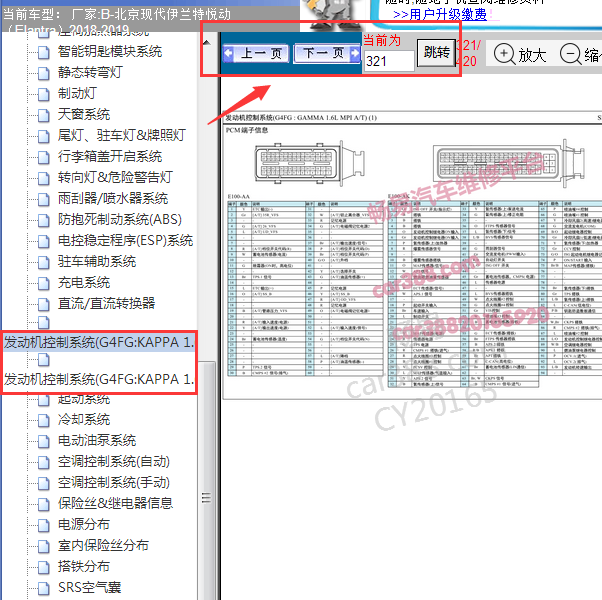Zoom out using 缩小 magnifier icon
This screenshot has height=600, width=602.
coord(580,55)
